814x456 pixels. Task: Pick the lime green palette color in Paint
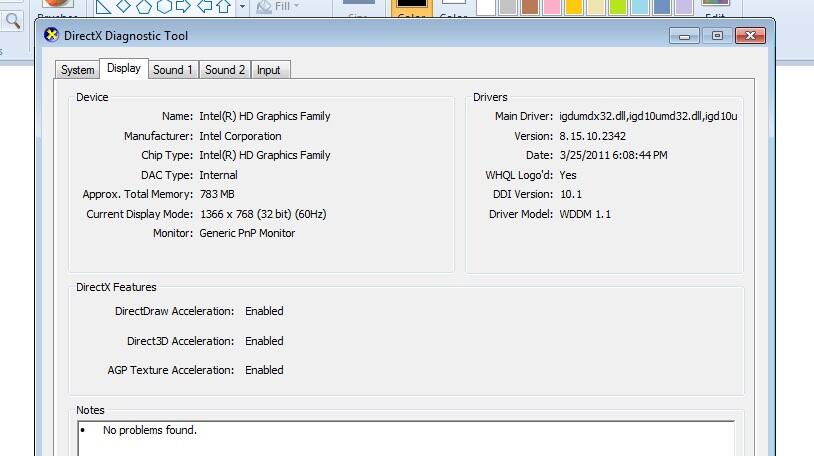(x=618, y=7)
